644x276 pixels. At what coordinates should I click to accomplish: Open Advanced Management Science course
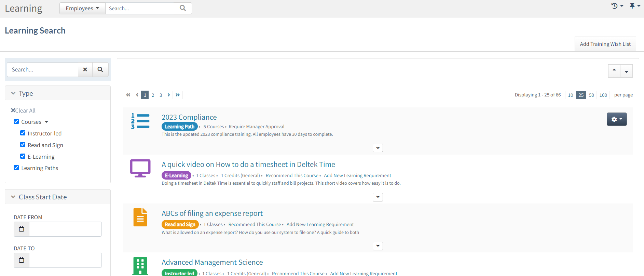pyautogui.click(x=212, y=262)
